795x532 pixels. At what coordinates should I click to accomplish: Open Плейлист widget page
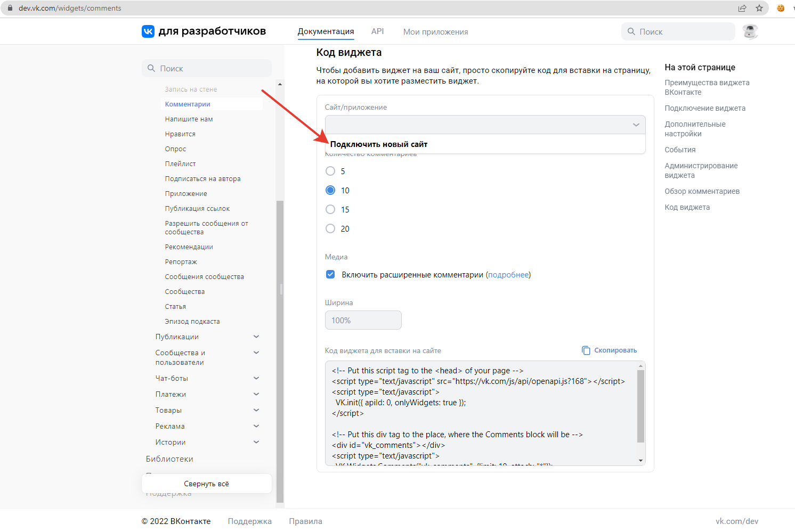tap(180, 164)
